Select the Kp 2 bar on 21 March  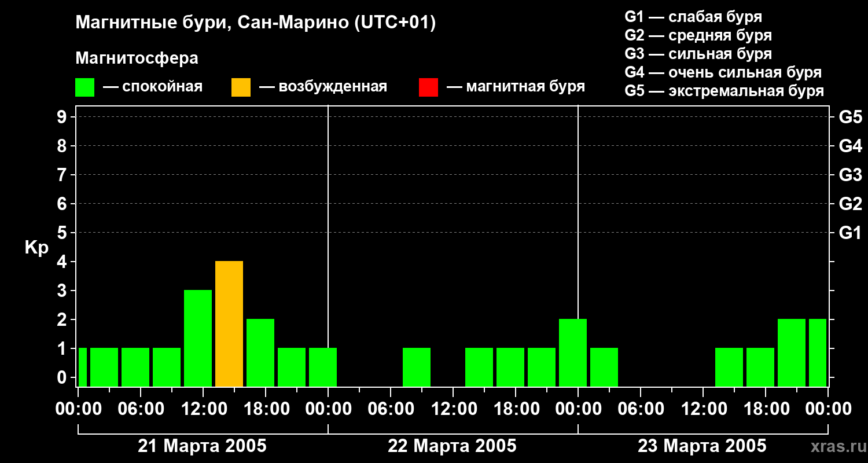point(260,352)
